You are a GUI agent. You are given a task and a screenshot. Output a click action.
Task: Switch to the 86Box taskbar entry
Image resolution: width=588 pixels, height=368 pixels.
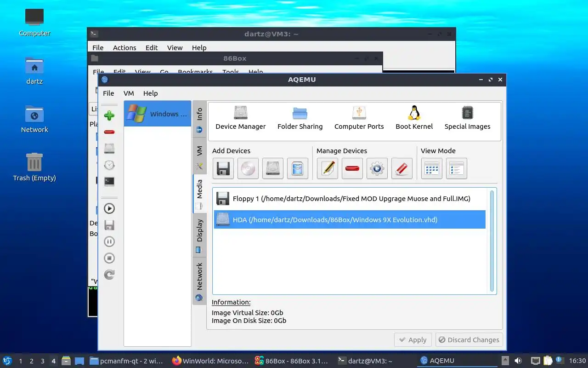pyautogui.click(x=293, y=361)
